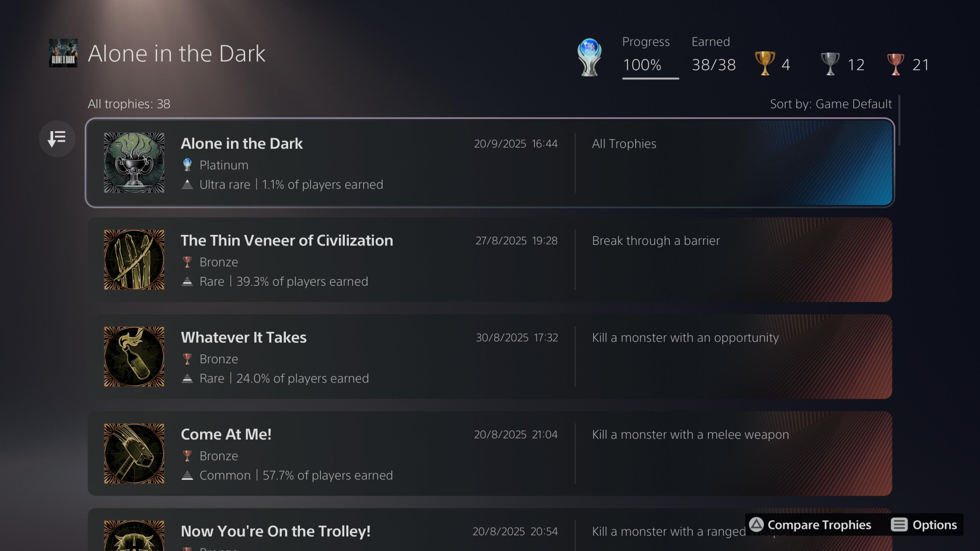Screen dimensions: 980x551
Task: Select the Whatever It Takes trophy
Action: [x=489, y=356]
